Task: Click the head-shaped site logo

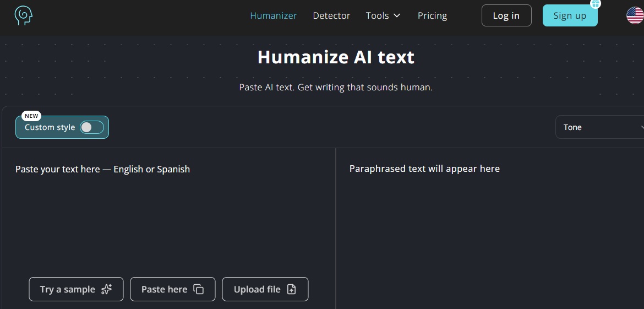Action: (24, 15)
